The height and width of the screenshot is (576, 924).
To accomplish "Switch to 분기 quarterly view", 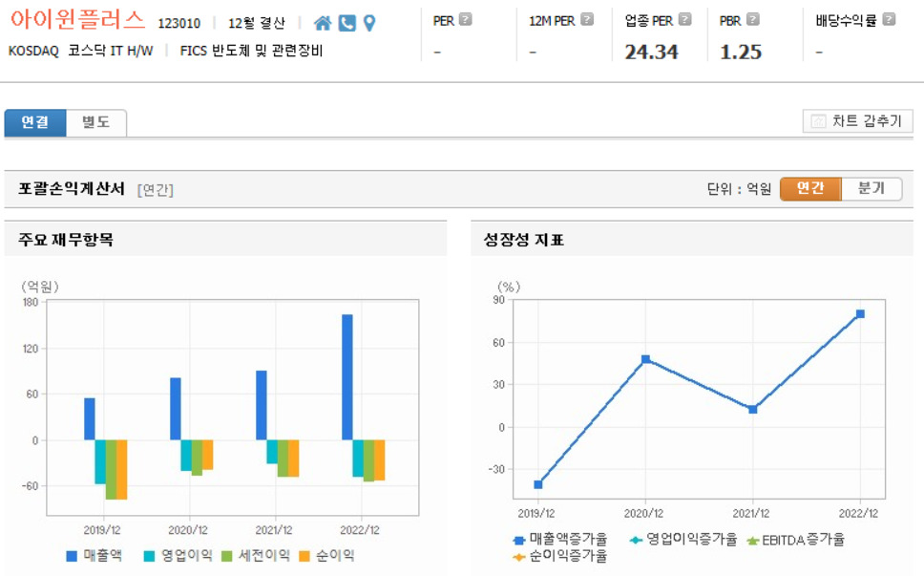I will [x=870, y=188].
